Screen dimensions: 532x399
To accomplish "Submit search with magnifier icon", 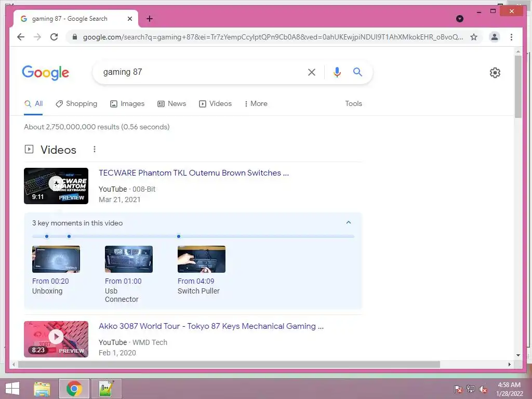I will (x=357, y=72).
